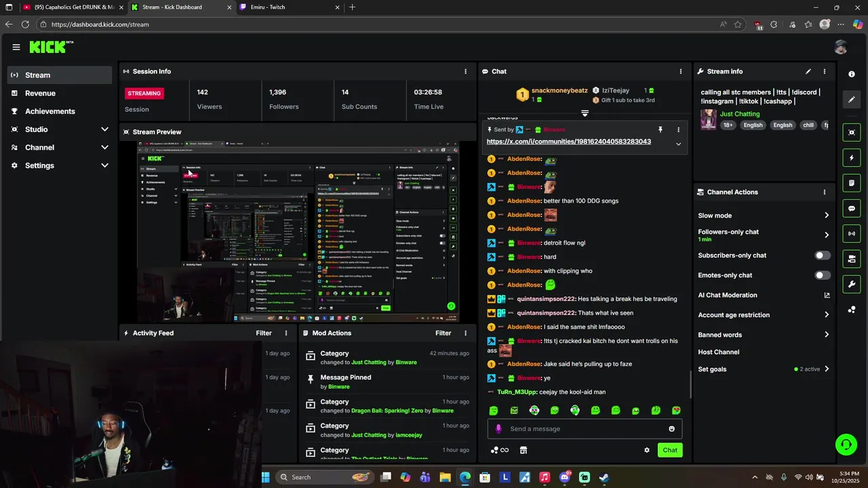
Task: Click the Stream Preview thumbnail
Action: (298, 232)
